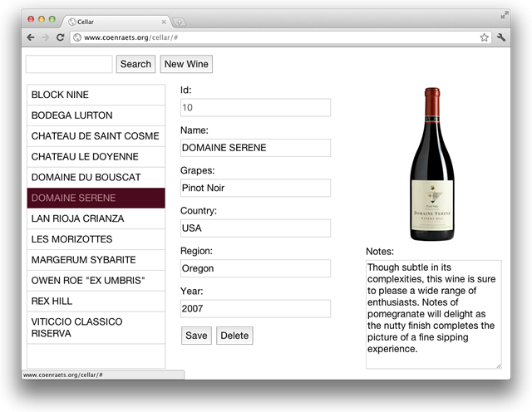Select DOMAINE DU BOUSCAT in list

pyautogui.click(x=96, y=178)
